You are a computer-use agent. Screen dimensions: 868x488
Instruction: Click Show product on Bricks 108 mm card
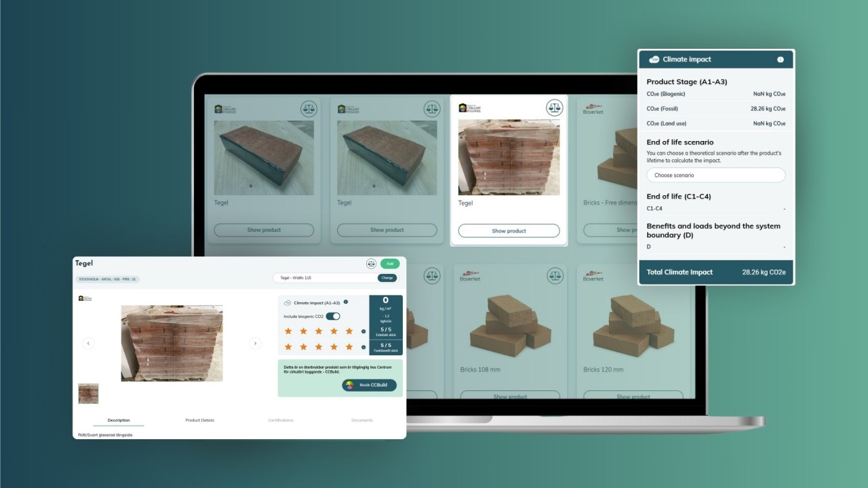click(510, 396)
